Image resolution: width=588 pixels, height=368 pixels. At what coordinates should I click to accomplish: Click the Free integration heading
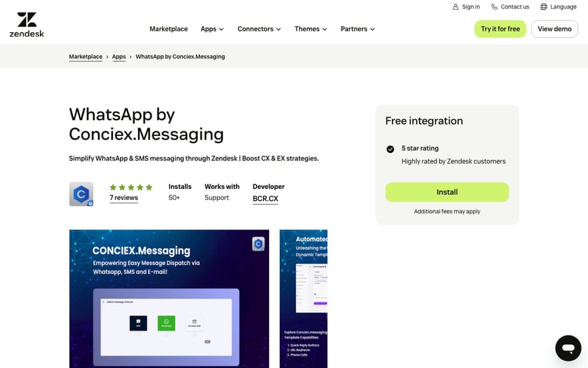[424, 121]
